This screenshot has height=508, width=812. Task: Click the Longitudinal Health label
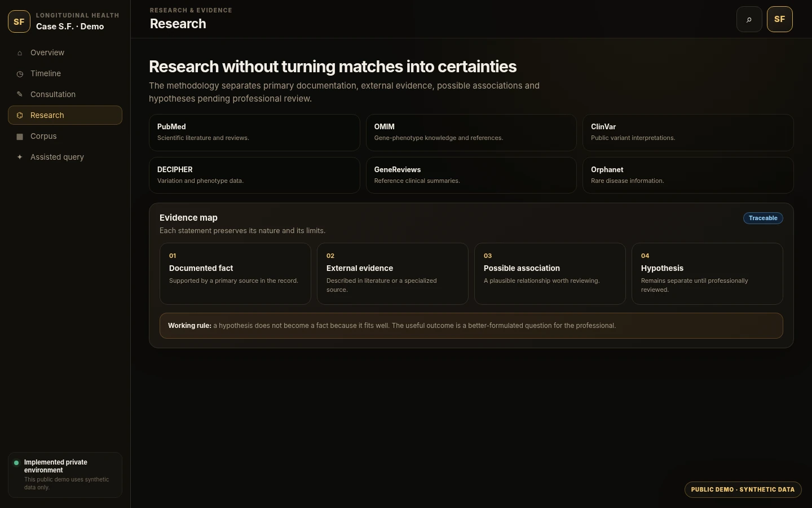78,15
